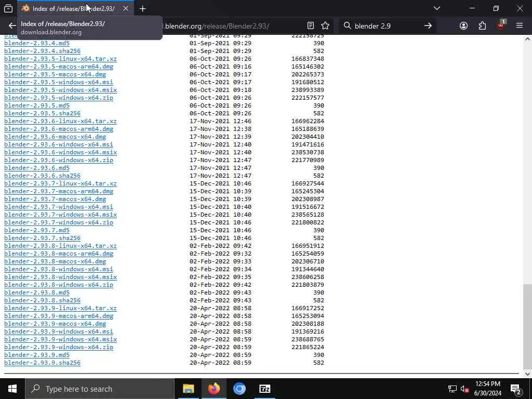Download blender-2.93.8-windows-x64.zip
The height and width of the screenshot is (399, 532).
coord(59,285)
